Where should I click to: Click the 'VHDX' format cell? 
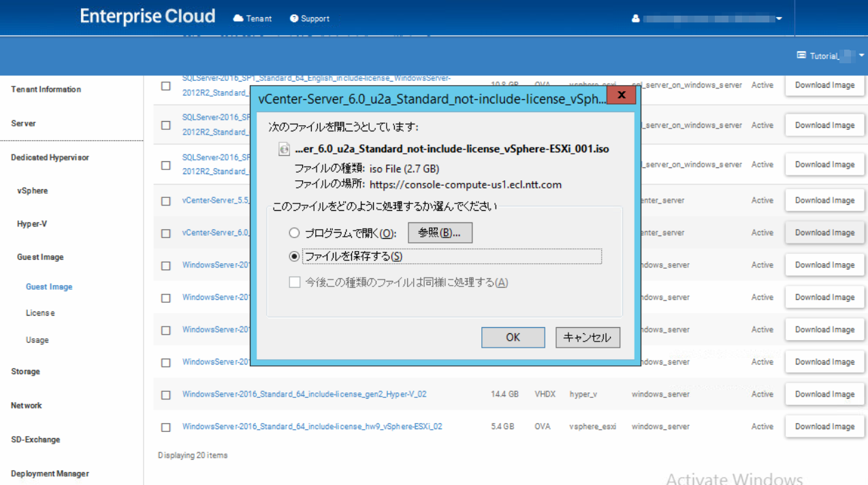pyautogui.click(x=545, y=395)
